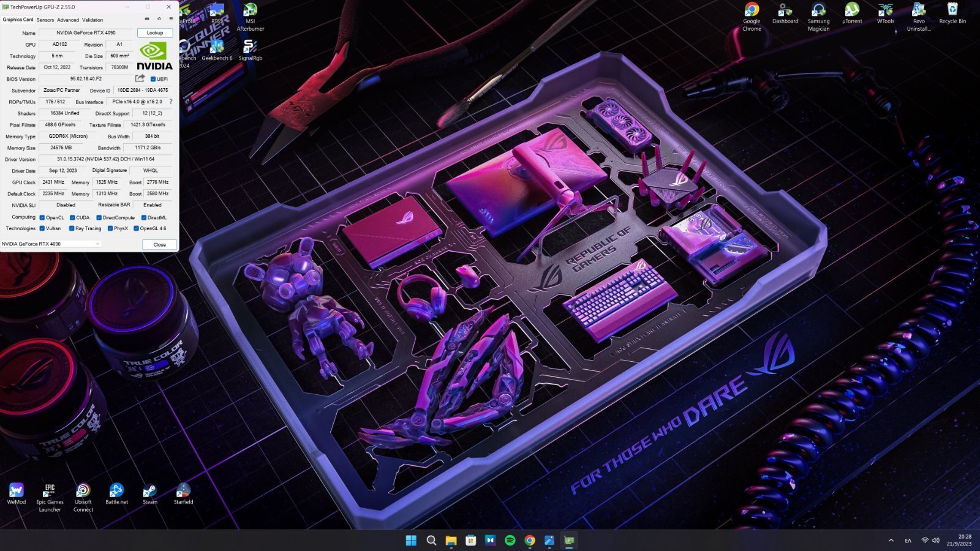Open the WTools desktop icon
The width and height of the screenshot is (980, 551).
point(885,13)
